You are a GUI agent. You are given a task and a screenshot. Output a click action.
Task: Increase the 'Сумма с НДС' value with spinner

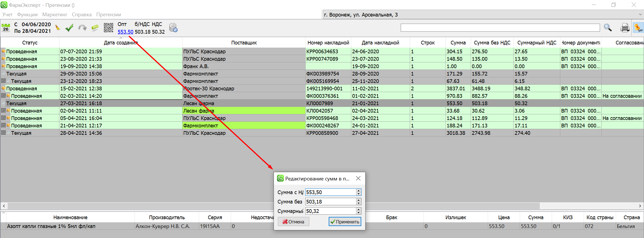pos(358,190)
